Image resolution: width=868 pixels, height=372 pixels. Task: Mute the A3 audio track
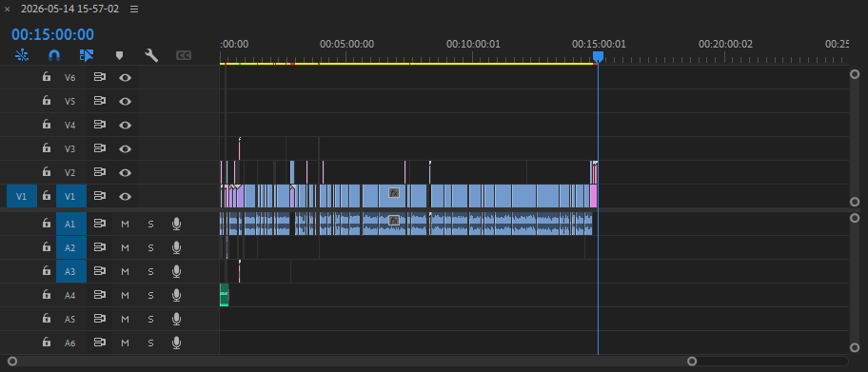click(x=125, y=272)
